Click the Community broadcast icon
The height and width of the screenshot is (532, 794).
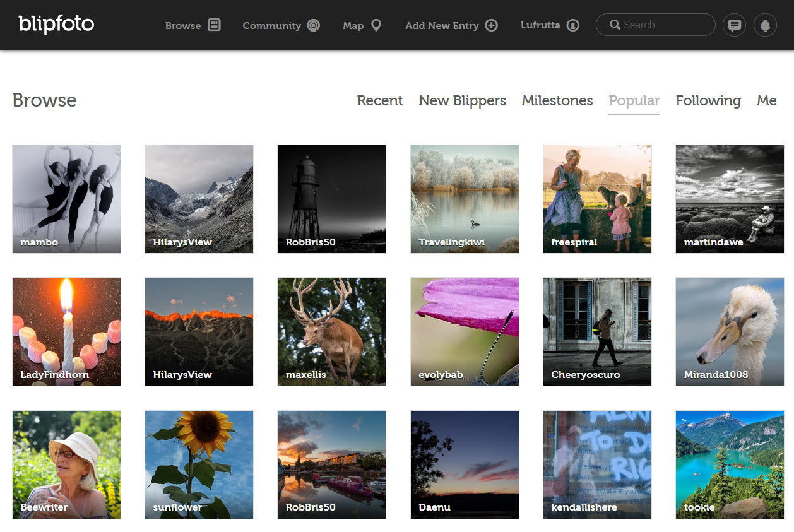coord(313,25)
